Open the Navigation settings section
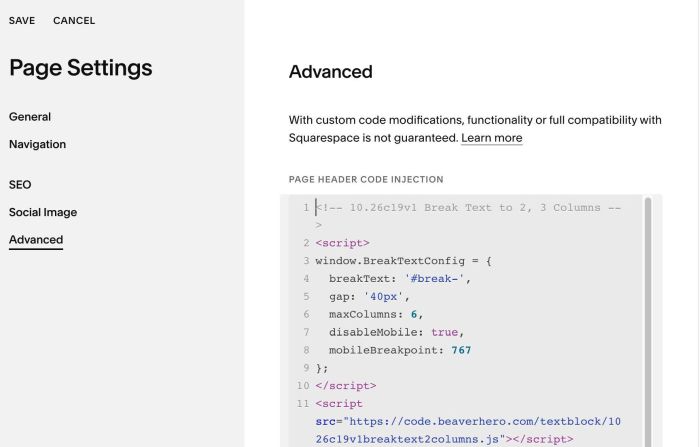 (x=38, y=144)
